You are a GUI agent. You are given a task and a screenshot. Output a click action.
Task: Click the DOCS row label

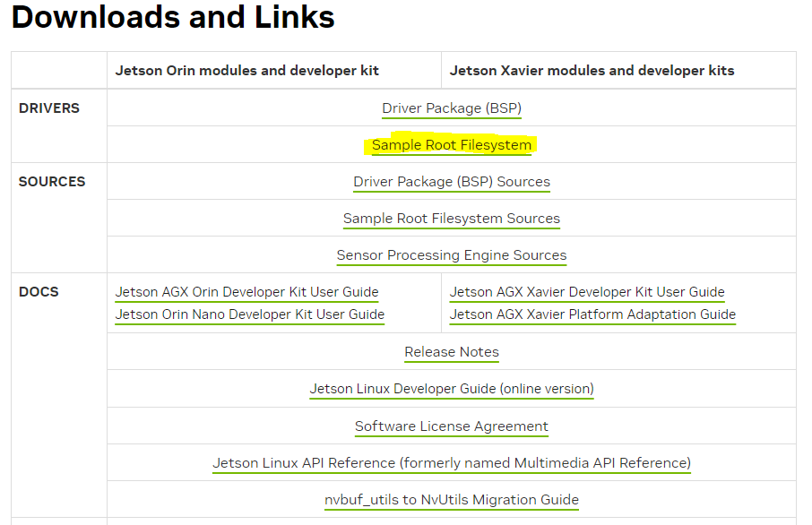[39, 292]
